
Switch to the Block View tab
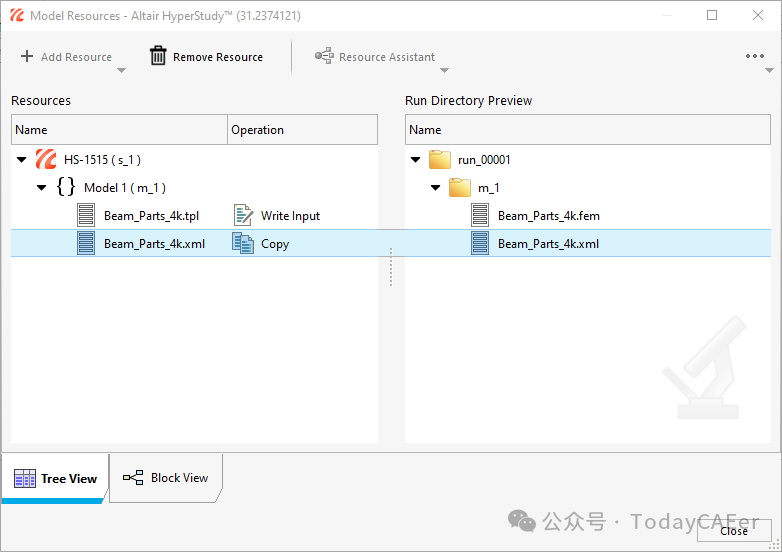point(166,478)
